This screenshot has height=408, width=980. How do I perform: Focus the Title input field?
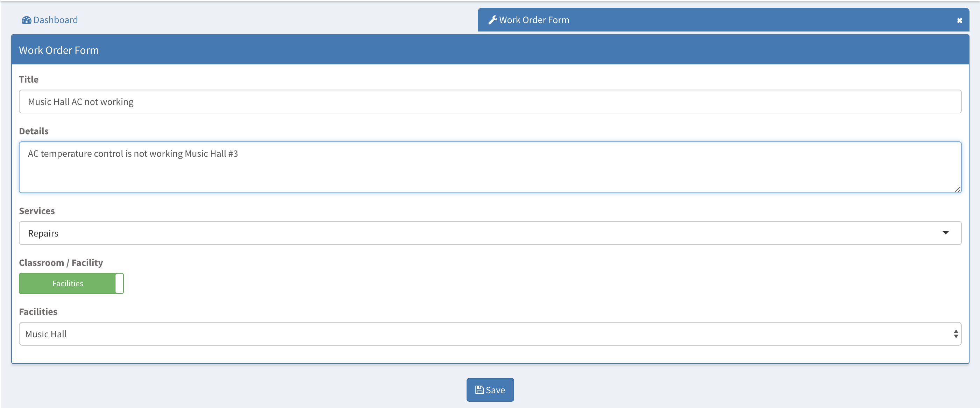(x=490, y=101)
